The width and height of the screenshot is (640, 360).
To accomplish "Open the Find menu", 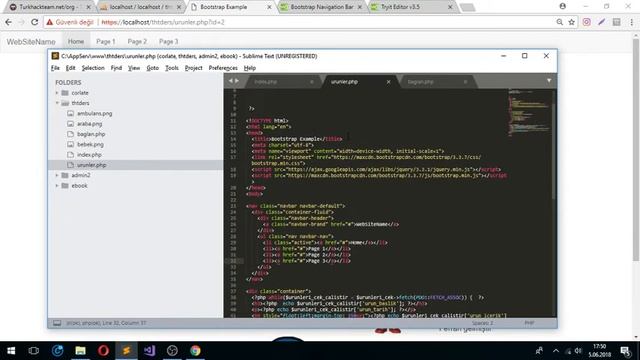I will (116, 68).
